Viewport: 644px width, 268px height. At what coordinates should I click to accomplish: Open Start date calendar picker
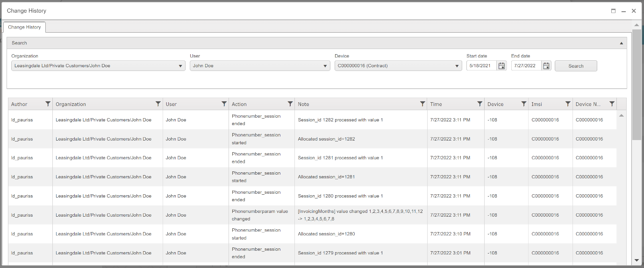[x=501, y=66]
